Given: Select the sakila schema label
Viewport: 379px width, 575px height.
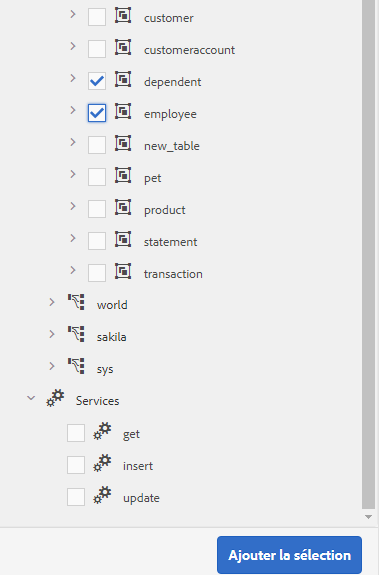Looking at the screenshot, I should (111, 337).
